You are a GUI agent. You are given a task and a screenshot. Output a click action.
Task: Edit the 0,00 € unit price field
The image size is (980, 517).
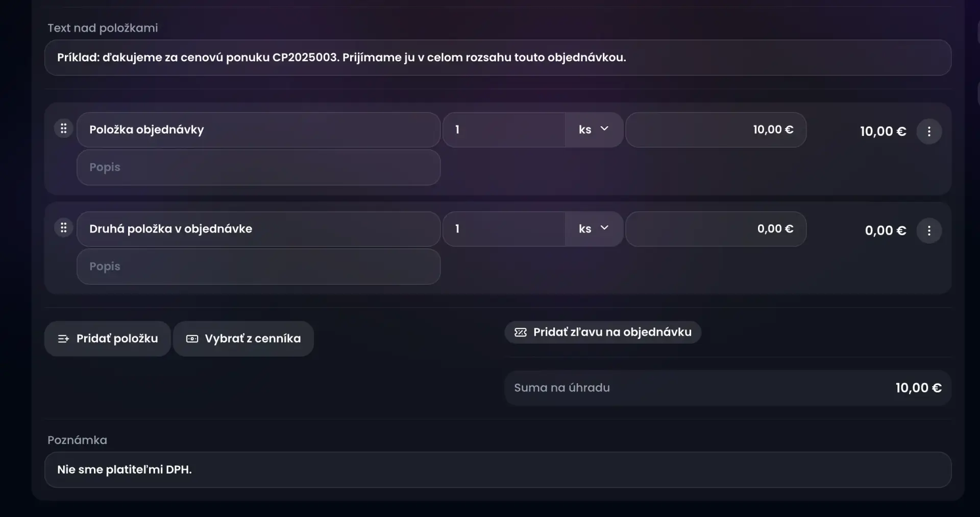[716, 229]
